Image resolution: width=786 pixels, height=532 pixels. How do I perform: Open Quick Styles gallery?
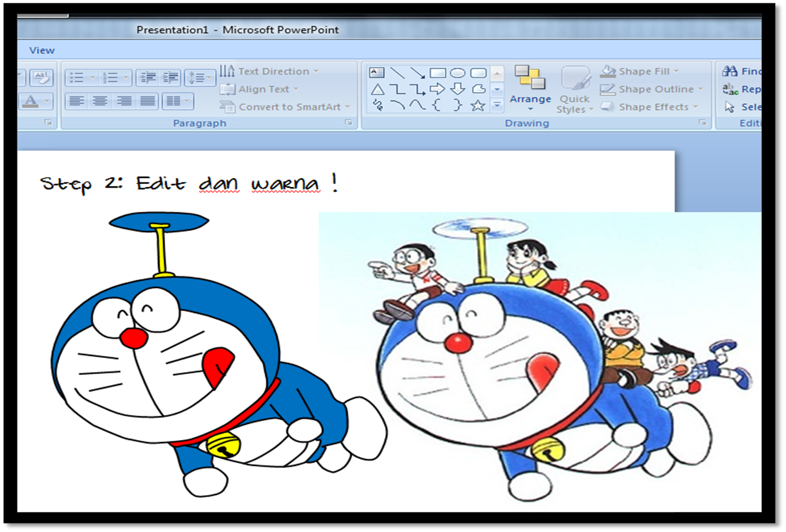pos(575,89)
